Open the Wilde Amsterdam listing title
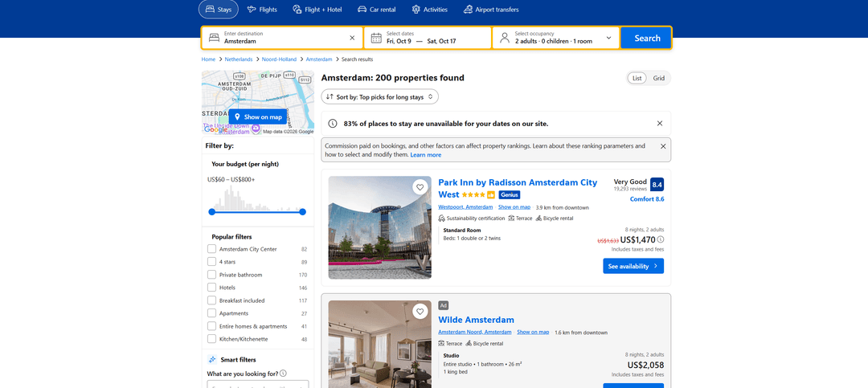The height and width of the screenshot is (388, 868). coord(476,320)
